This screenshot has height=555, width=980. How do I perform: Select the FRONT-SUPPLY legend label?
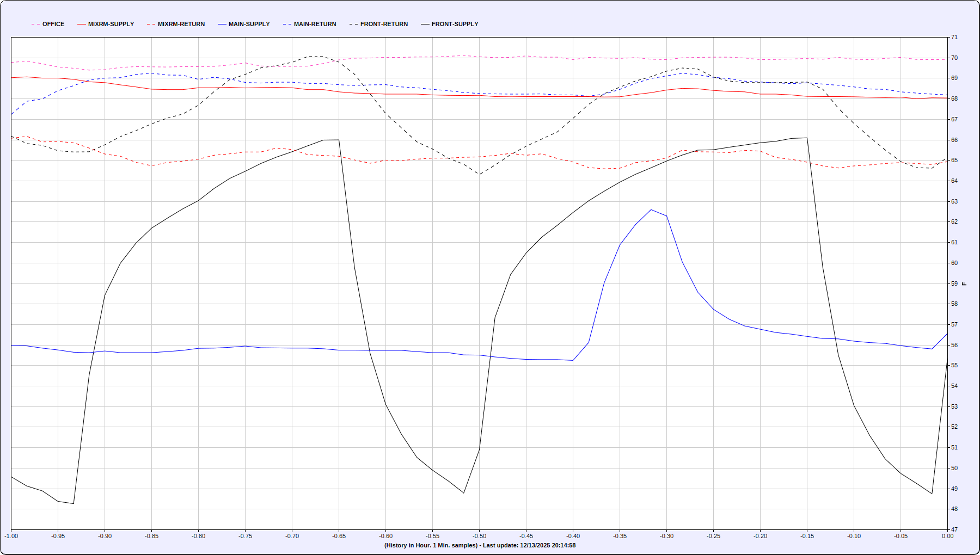[455, 24]
